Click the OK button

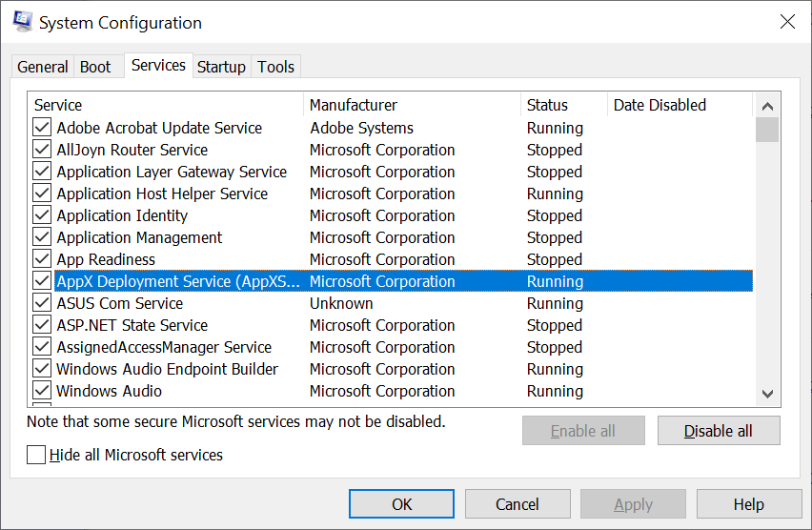[401, 504]
